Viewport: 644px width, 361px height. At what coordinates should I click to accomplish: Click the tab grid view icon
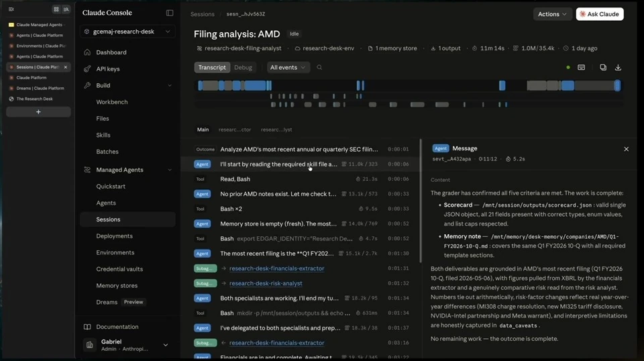click(56, 9)
